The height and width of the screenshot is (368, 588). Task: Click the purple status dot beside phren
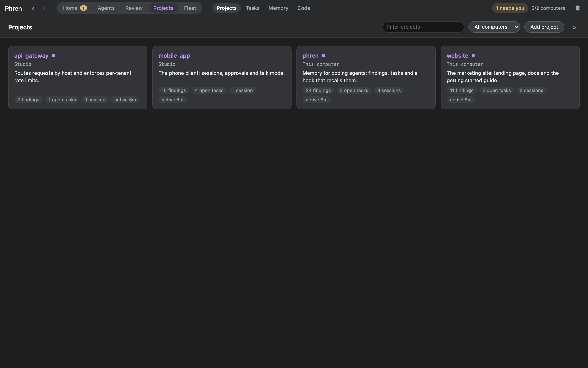pyautogui.click(x=323, y=55)
